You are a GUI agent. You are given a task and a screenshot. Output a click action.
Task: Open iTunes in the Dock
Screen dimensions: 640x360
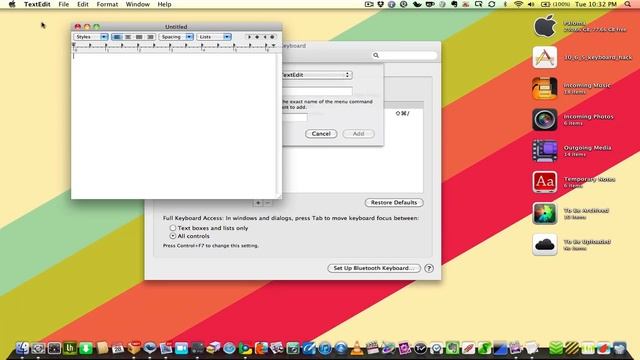(325, 348)
